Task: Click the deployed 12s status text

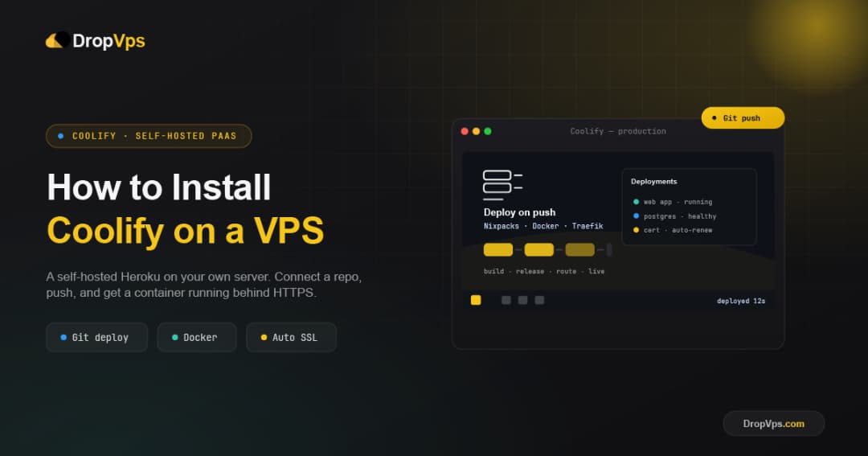Action: pyautogui.click(x=741, y=301)
